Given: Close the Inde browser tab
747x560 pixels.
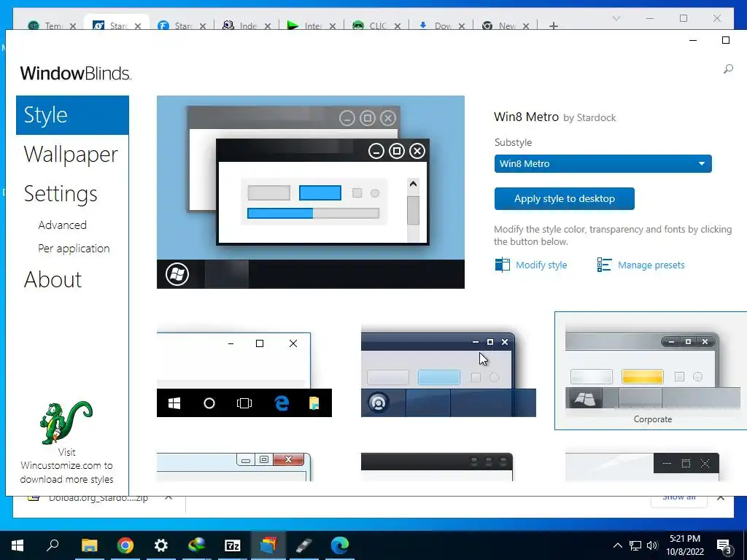Looking at the screenshot, I should [268, 26].
